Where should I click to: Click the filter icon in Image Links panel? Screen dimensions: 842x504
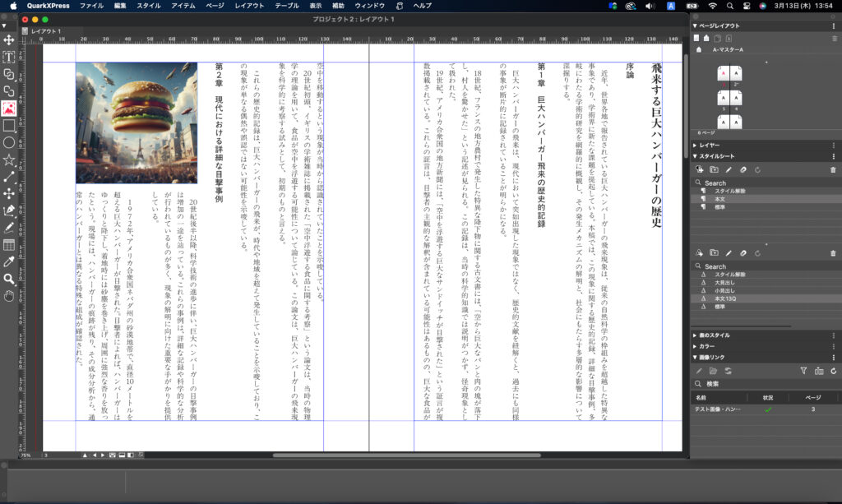click(x=803, y=371)
